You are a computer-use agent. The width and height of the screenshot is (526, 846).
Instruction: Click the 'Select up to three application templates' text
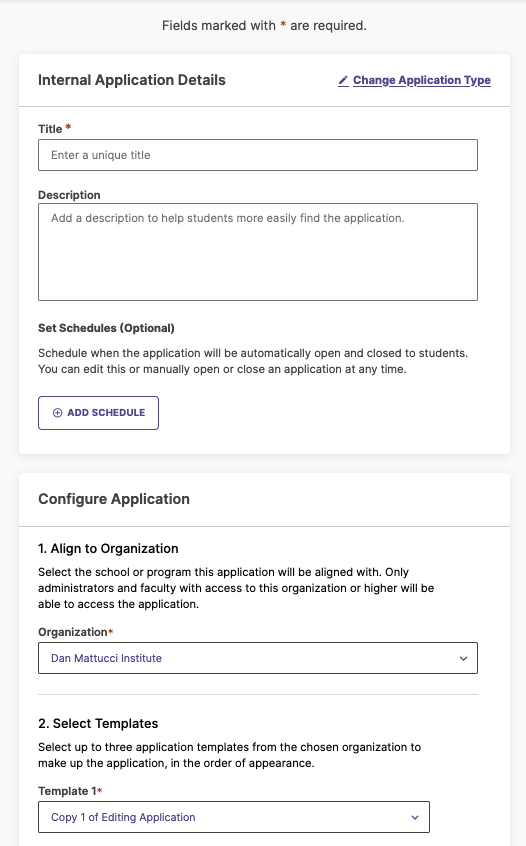point(229,755)
